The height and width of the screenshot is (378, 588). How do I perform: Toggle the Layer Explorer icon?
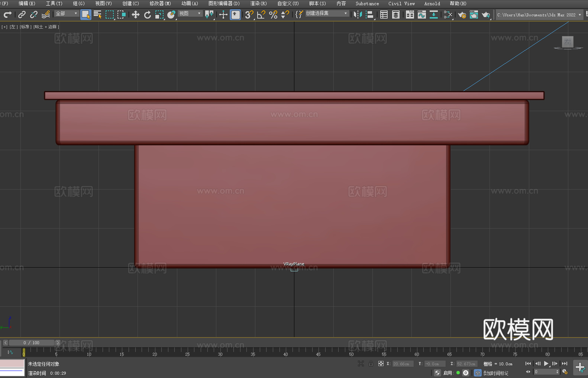click(x=396, y=14)
